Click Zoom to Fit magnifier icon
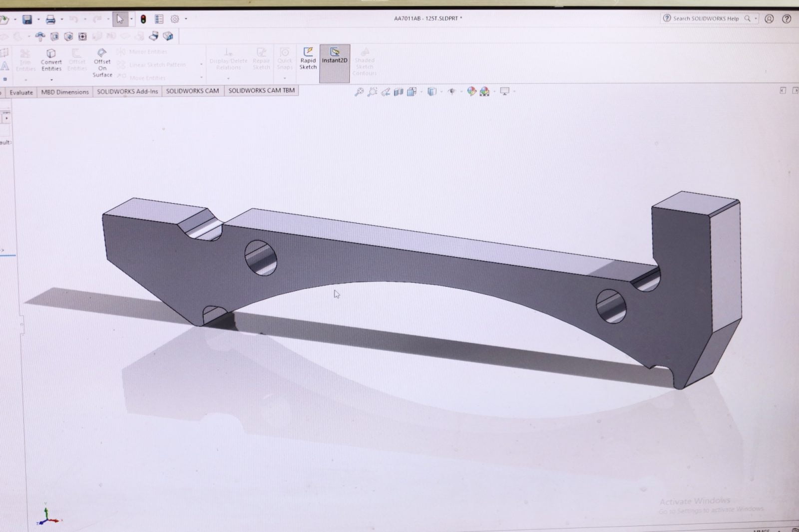This screenshot has height=532, width=799. 359,92
